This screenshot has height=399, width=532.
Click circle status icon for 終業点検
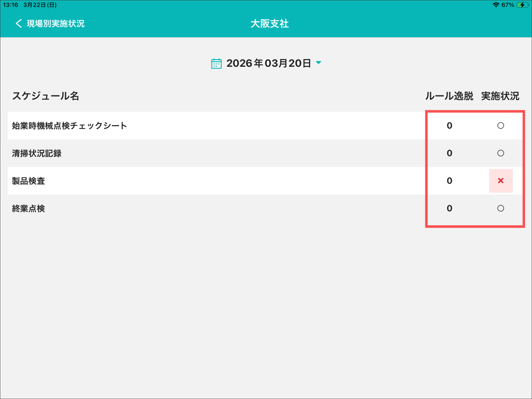(501, 208)
